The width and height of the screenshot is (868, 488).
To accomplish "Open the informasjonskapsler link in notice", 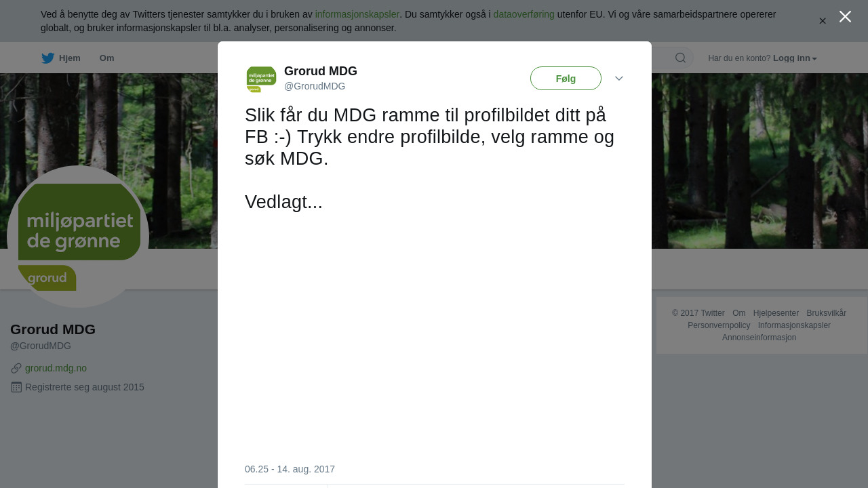I will point(357,14).
